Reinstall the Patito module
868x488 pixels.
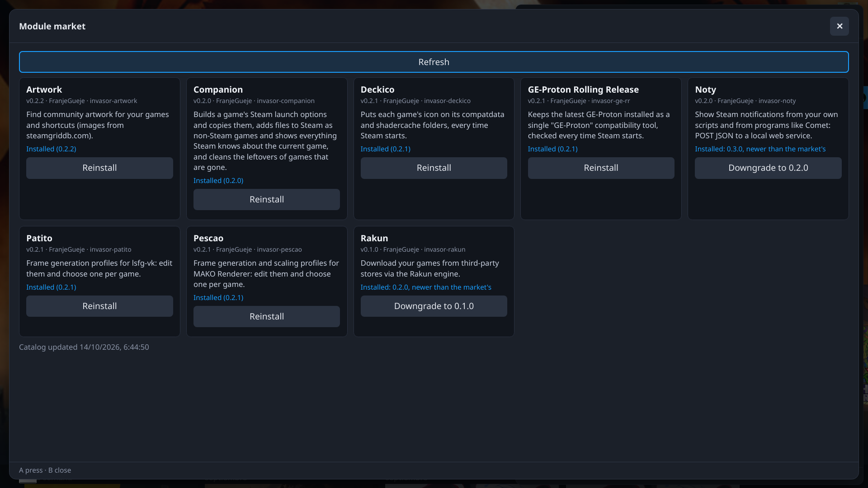(x=99, y=306)
